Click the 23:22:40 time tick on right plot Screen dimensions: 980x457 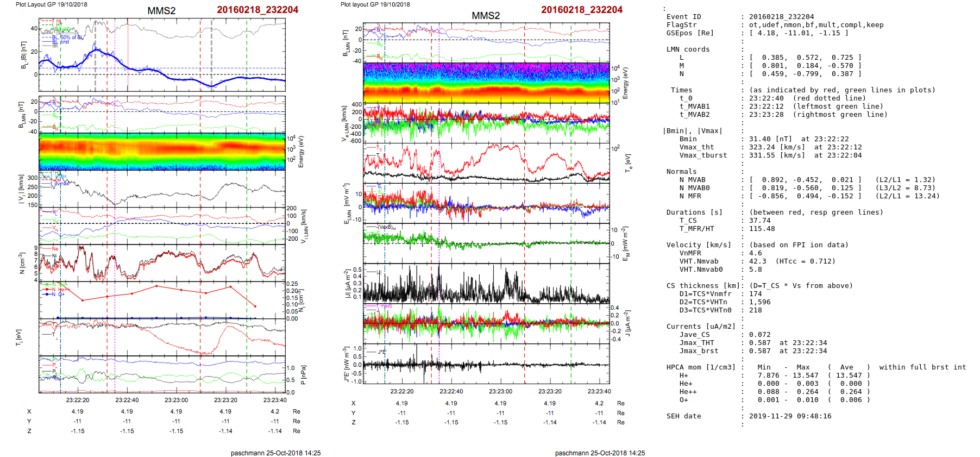pos(451,391)
